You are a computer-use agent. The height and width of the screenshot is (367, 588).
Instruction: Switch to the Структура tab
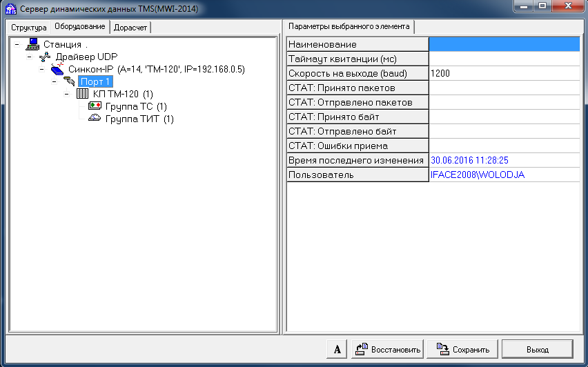[x=28, y=28]
